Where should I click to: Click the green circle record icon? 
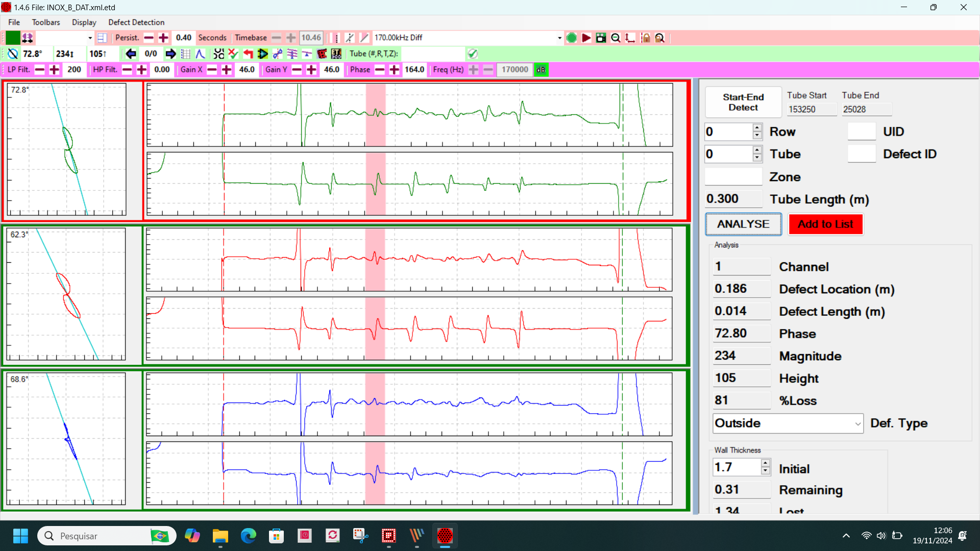tap(572, 38)
